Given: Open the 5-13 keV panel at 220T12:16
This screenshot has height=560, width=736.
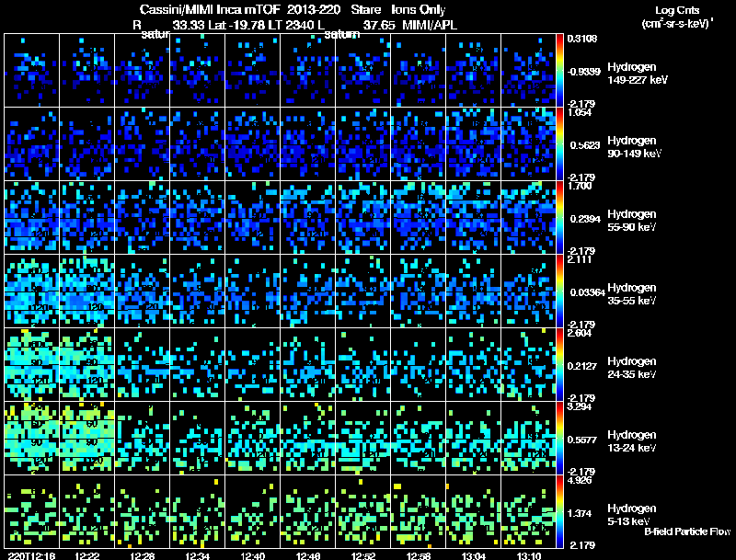Looking at the screenshot, I should (32, 511).
